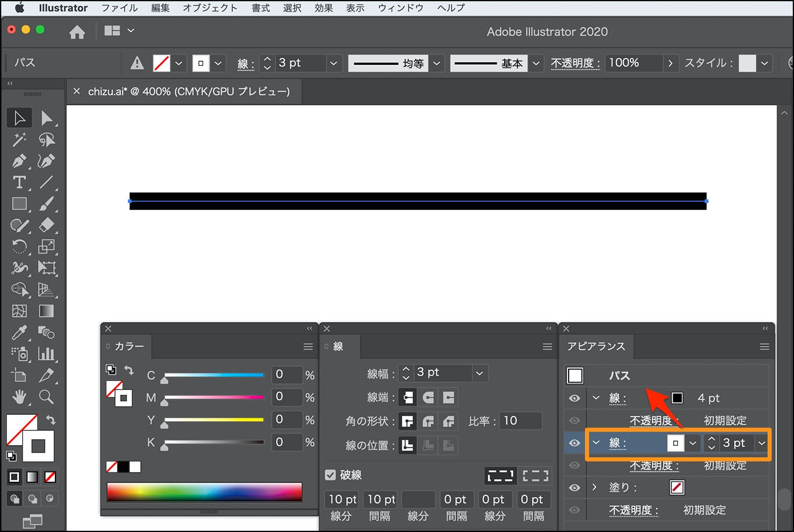Image resolution: width=794 pixels, height=532 pixels.
Task: Select the Magic Wand tool
Action: coord(19,139)
